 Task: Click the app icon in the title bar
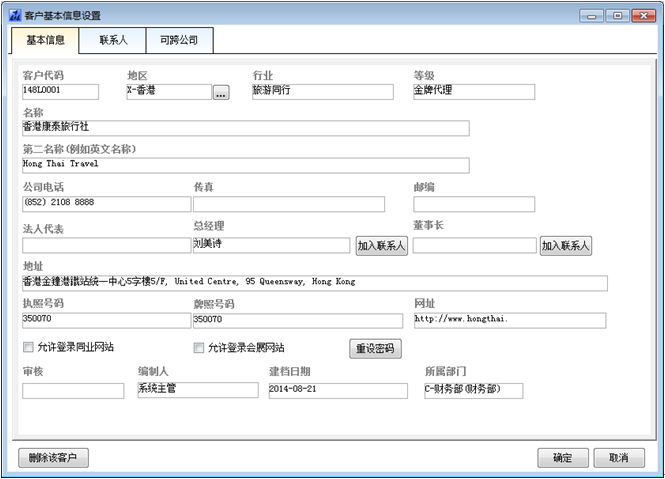pos(15,15)
